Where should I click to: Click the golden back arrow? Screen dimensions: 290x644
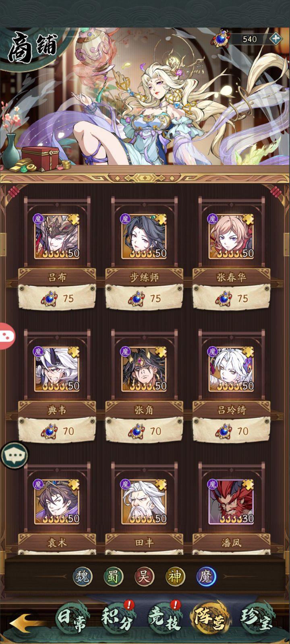pos(25,622)
